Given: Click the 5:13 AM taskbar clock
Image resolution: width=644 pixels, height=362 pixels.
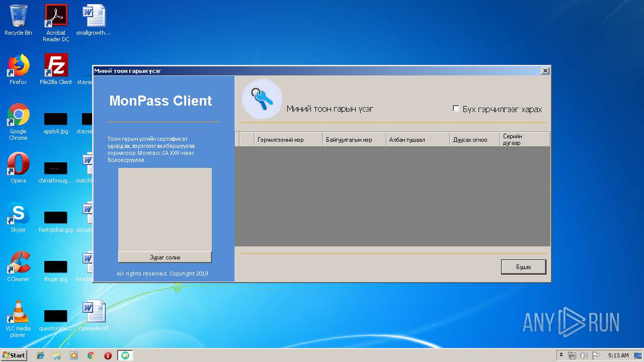Looking at the screenshot, I should [x=618, y=355].
